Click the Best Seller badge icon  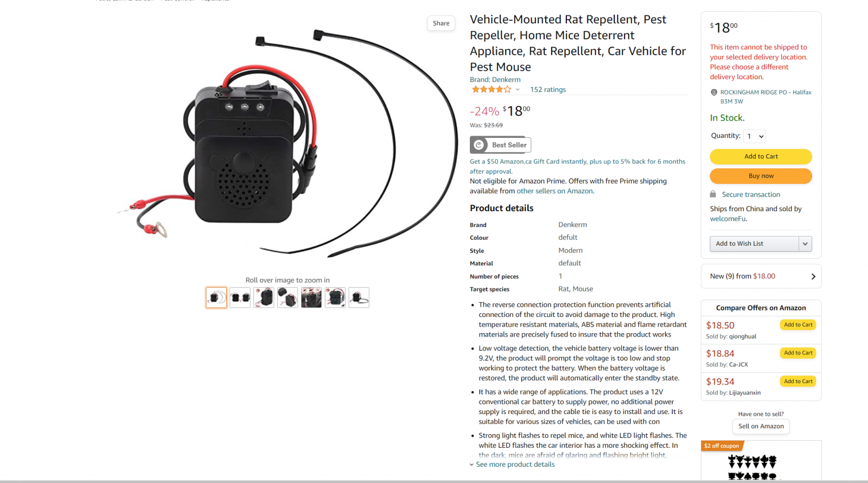478,145
